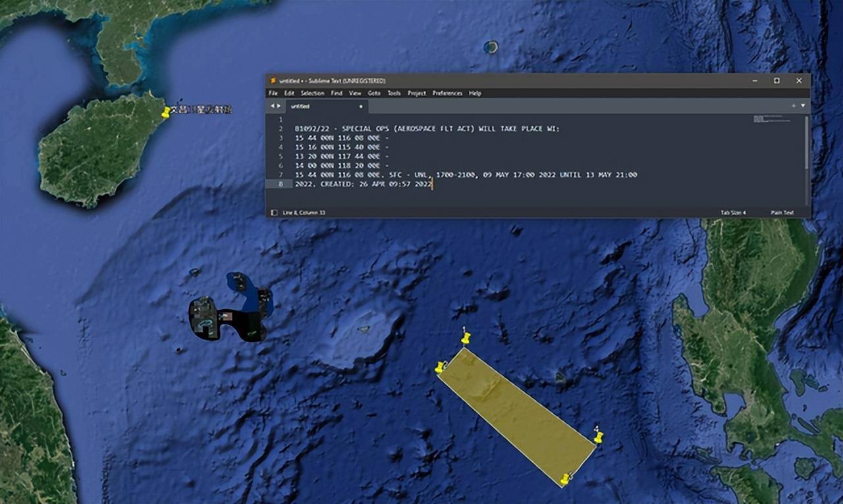Select the yellow pushpin labeled 4
Viewport: 843px width, 504px height.
598,437
